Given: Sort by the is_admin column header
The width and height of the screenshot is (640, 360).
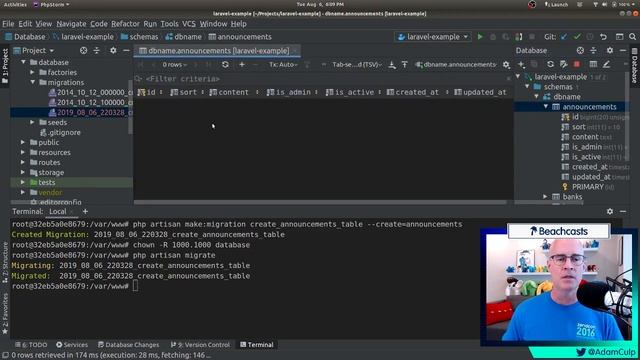Looking at the screenshot, I should tap(292, 93).
